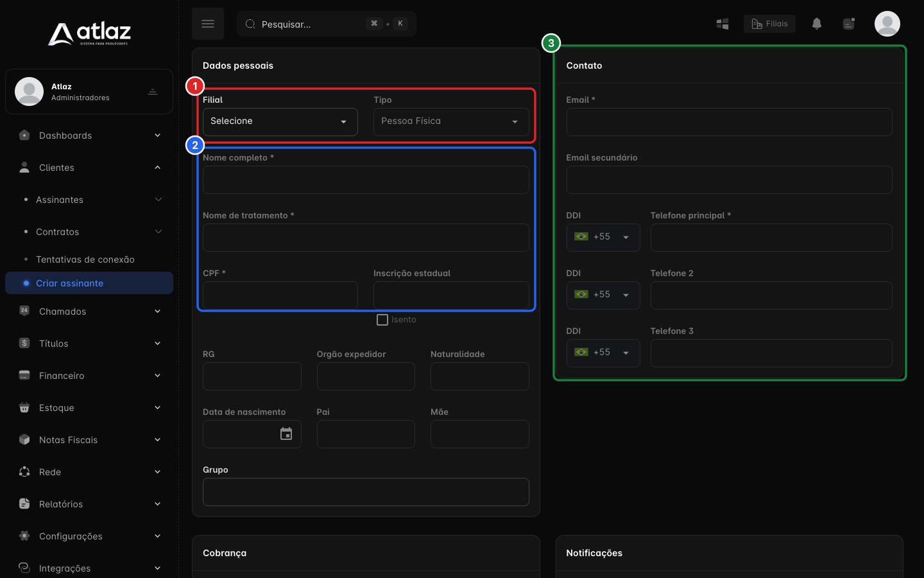This screenshot has height=578, width=924.
Task: Expand the Integrações menu
Action: (x=89, y=568)
